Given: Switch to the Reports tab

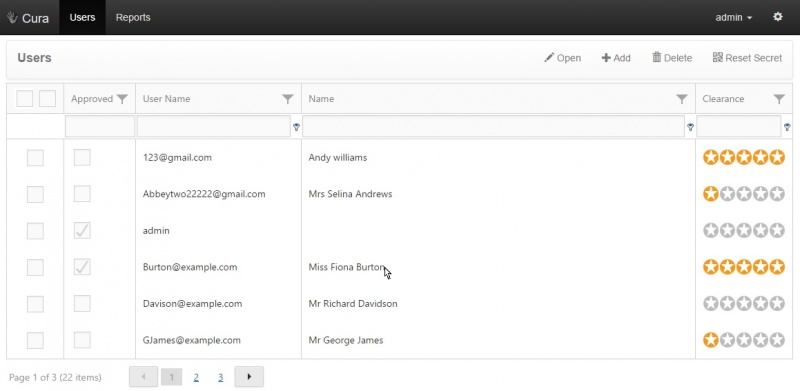Looking at the screenshot, I should point(133,17).
